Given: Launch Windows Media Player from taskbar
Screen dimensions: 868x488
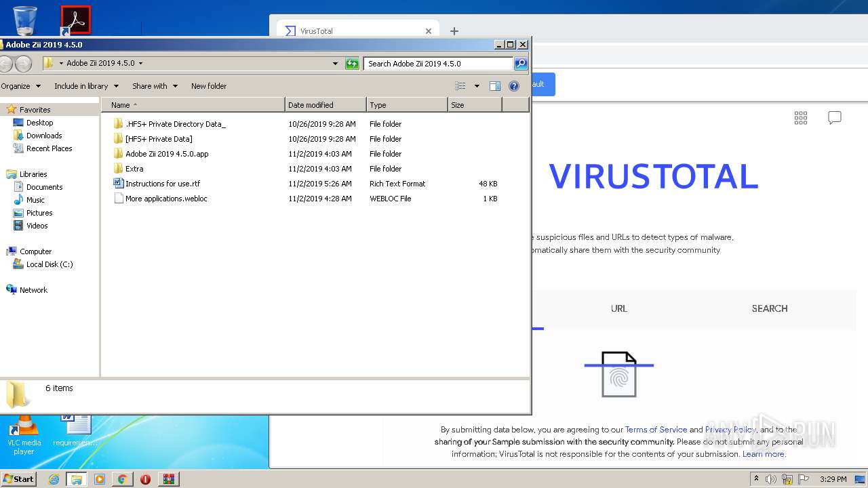Looking at the screenshot, I should (100, 479).
